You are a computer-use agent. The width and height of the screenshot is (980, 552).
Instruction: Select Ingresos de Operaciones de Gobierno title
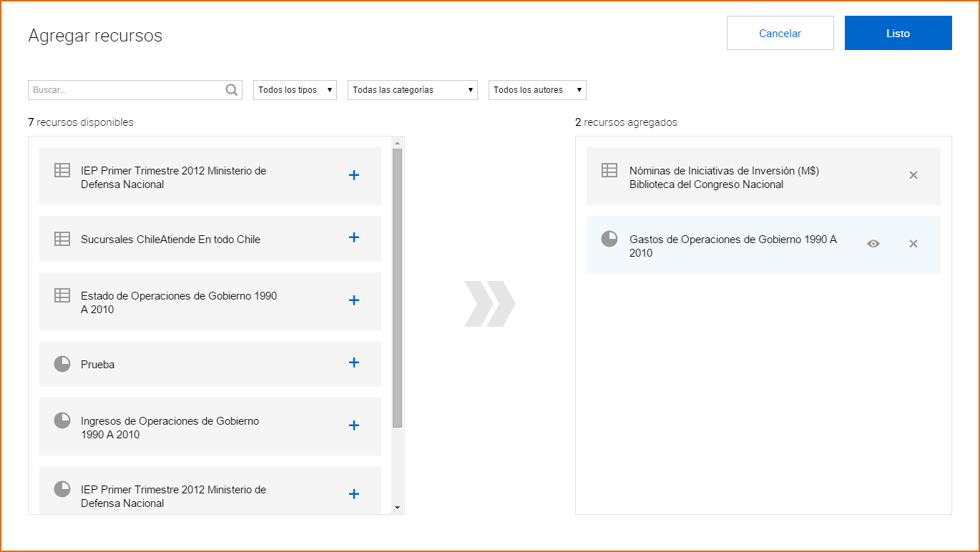click(170, 428)
